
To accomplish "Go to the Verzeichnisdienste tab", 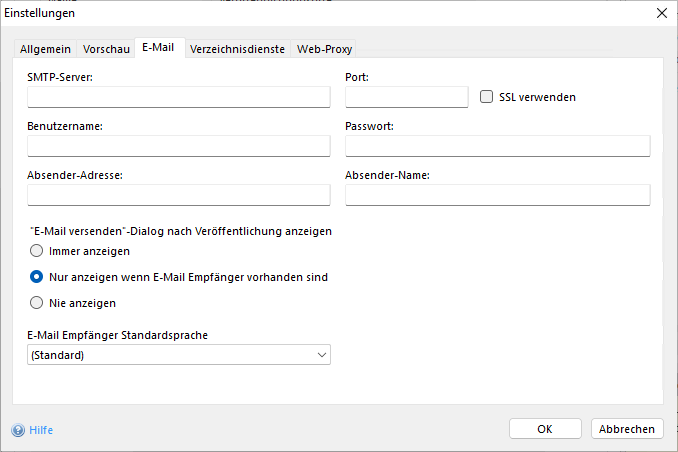I will 239,49.
